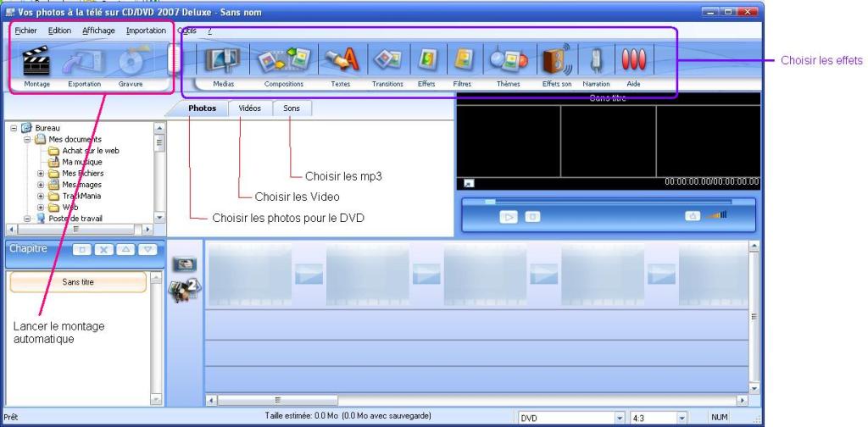Select the Achat sur le web folder

pos(91,151)
